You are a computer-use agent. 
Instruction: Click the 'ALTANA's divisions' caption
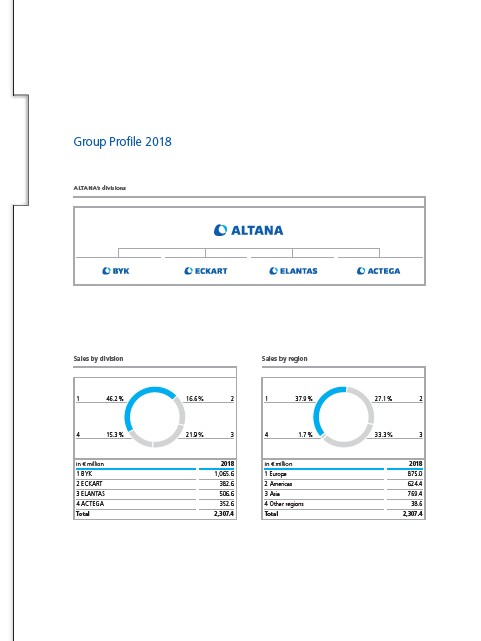click(x=100, y=188)
